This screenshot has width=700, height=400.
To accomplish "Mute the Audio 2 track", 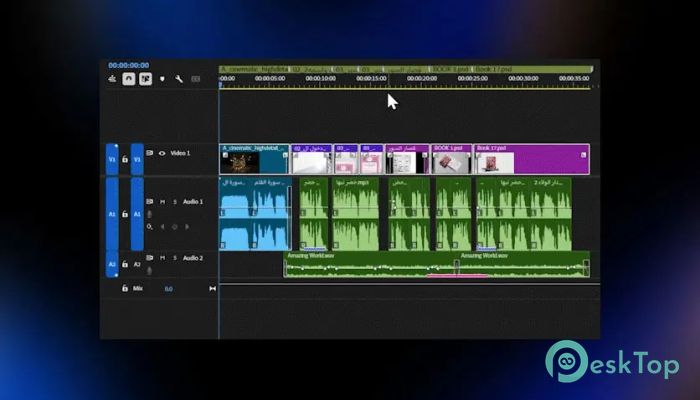I will [162, 258].
